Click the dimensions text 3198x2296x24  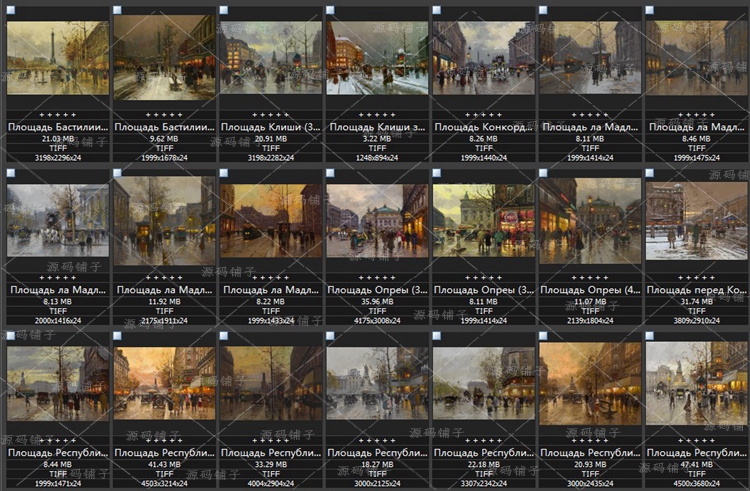58,158
